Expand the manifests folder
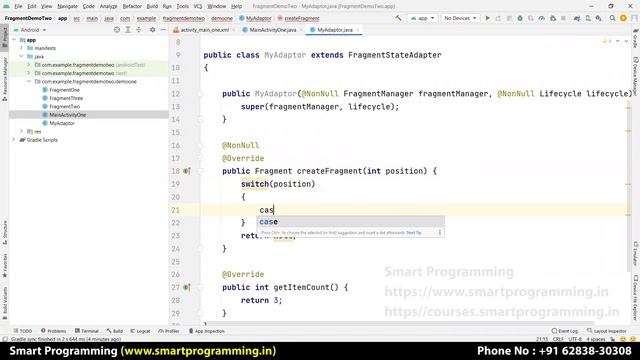Screen dimensions: 640x360 pyautogui.click(x=22, y=48)
